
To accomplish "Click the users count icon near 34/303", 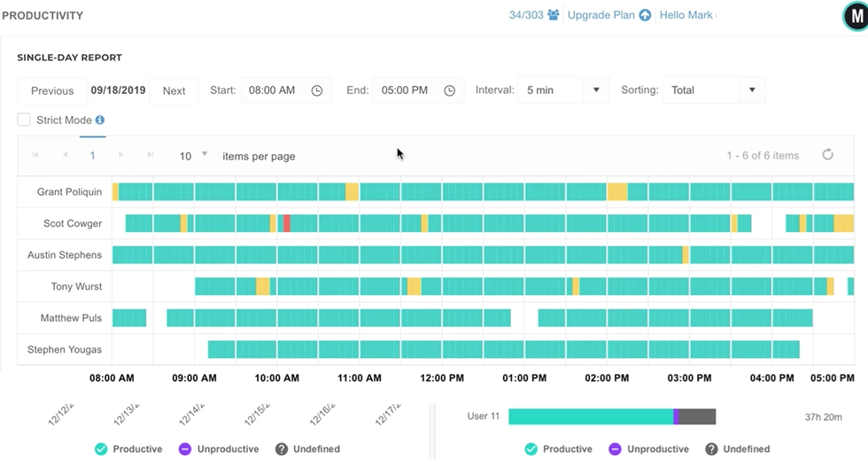I will click(x=554, y=15).
